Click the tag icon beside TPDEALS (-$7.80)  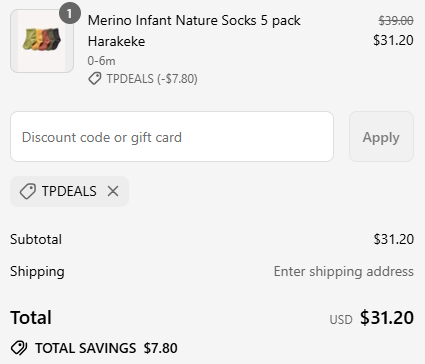(x=95, y=79)
